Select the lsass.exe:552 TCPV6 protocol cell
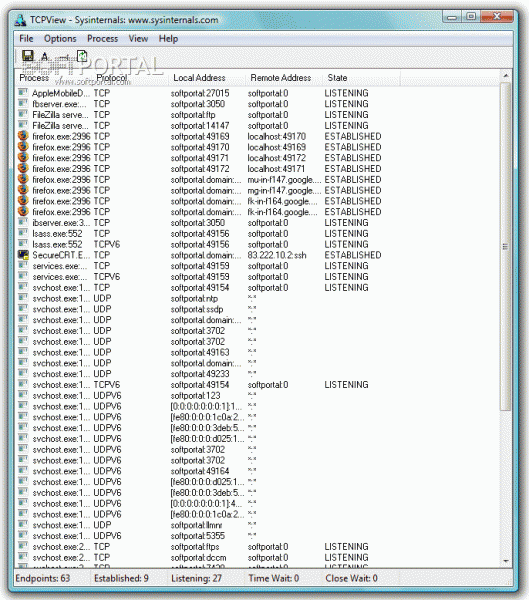 (107, 245)
